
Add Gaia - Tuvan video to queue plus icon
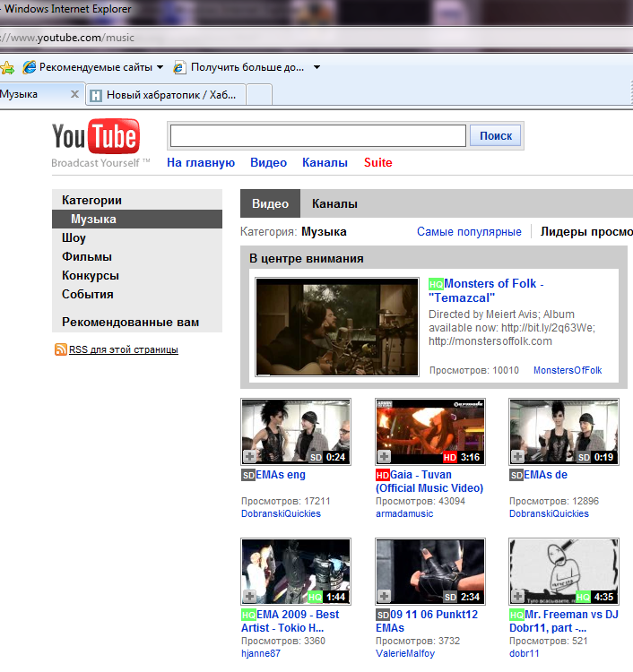[385, 456]
